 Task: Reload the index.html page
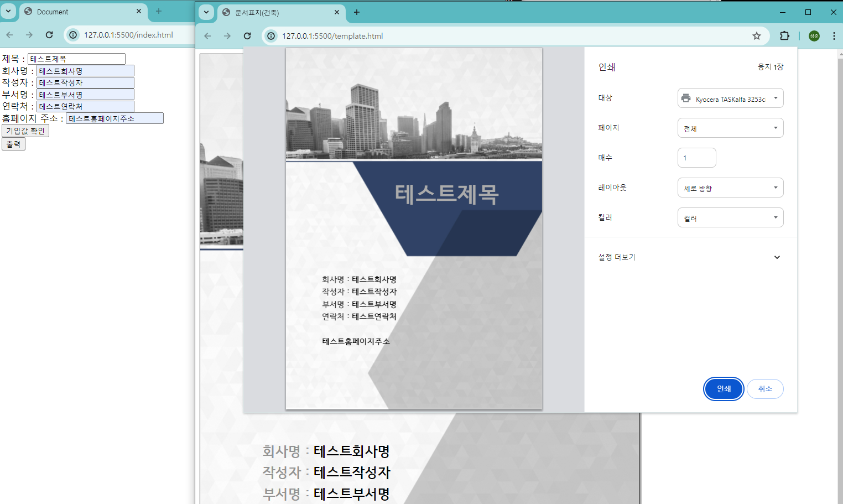click(x=49, y=35)
